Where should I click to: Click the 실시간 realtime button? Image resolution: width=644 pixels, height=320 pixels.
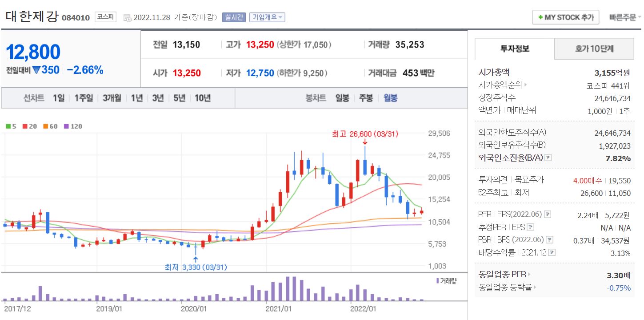(x=233, y=17)
